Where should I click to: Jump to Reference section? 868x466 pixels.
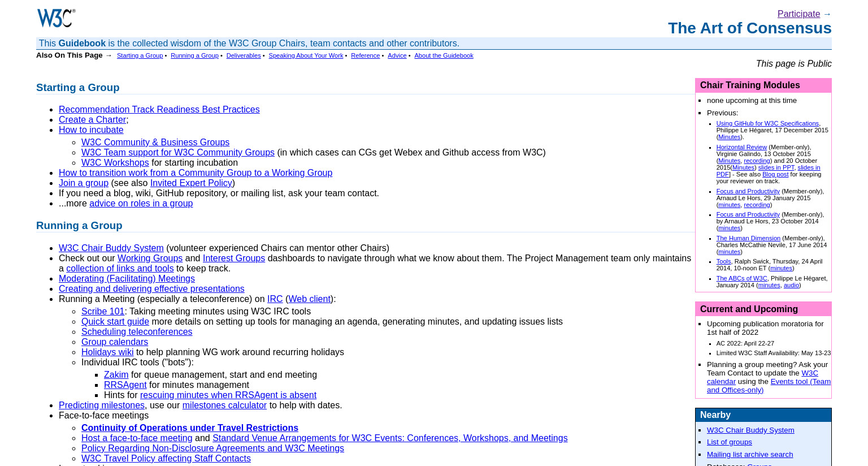pyautogui.click(x=365, y=55)
